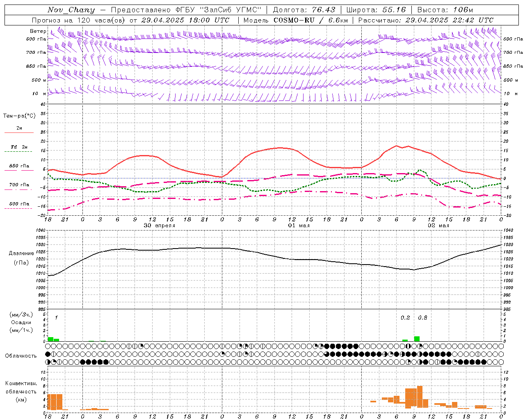Click the Td 2м dew point legend entry

click(19, 147)
